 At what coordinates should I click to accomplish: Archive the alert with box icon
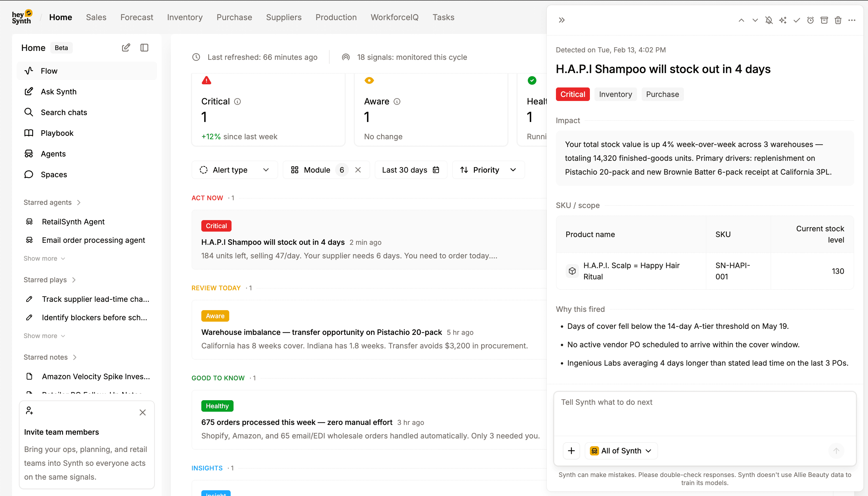coord(824,20)
